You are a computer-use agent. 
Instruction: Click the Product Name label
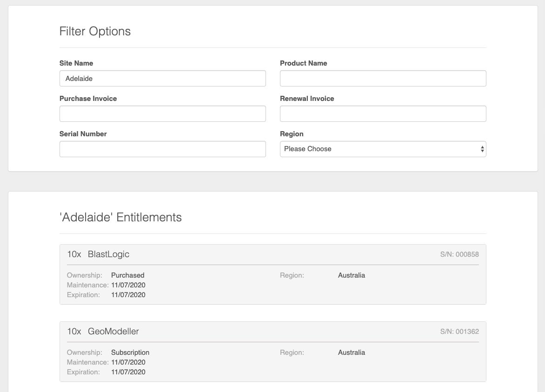[303, 63]
